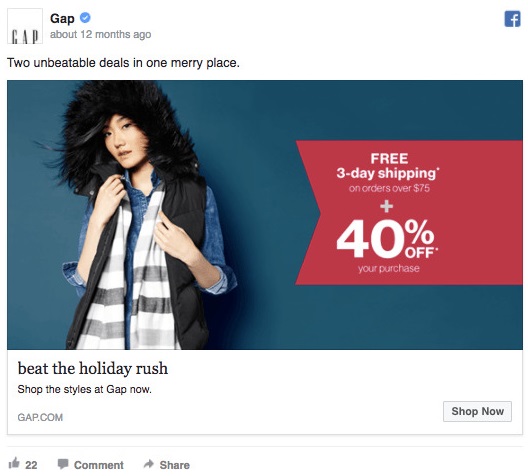The height and width of the screenshot is (476, 528).
Task: Open the 'beat the holiday rush' headline
Action: tap(93, 368)
